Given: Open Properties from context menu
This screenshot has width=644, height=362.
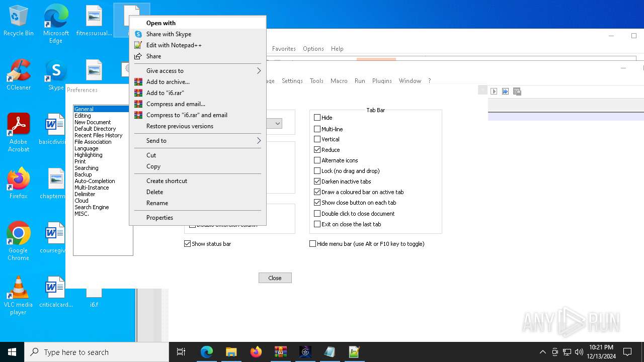Looking at the screenshot, I should click(198, 218).
